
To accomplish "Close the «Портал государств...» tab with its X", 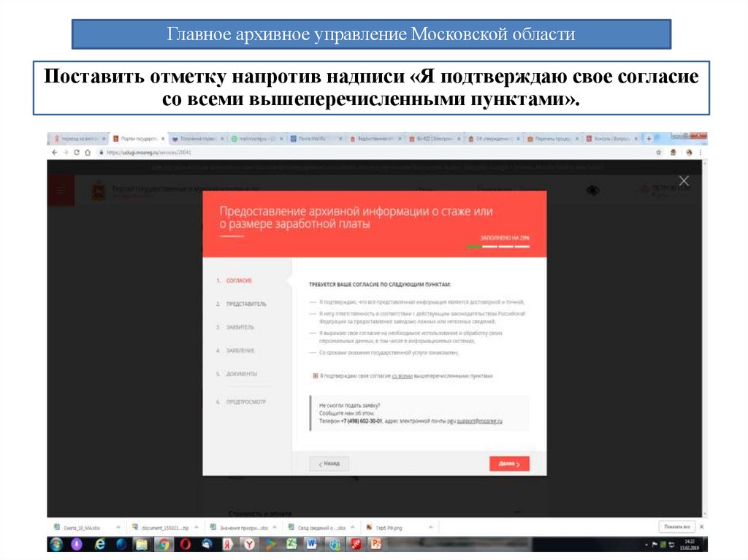I will (163, 139).
